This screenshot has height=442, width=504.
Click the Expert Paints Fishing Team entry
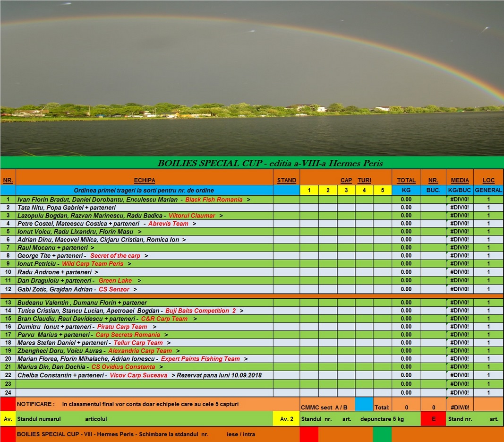pos(200,359)
